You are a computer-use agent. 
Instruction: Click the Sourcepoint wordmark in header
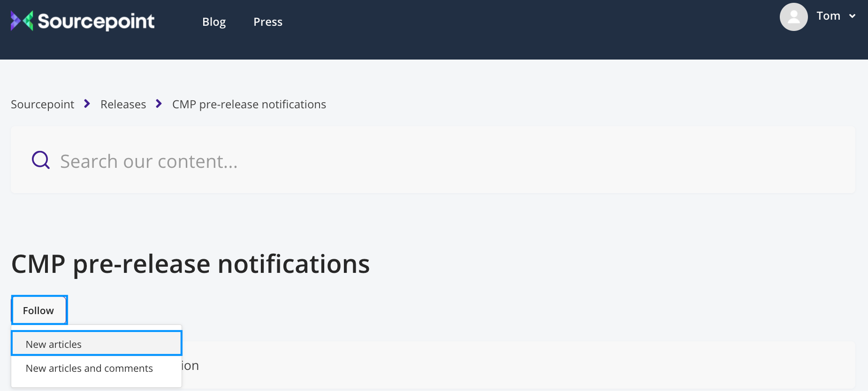pos(96,21)
